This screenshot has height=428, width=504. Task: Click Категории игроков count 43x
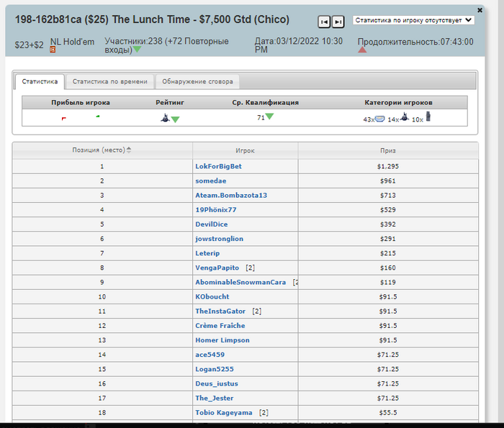tap(369, 119)
